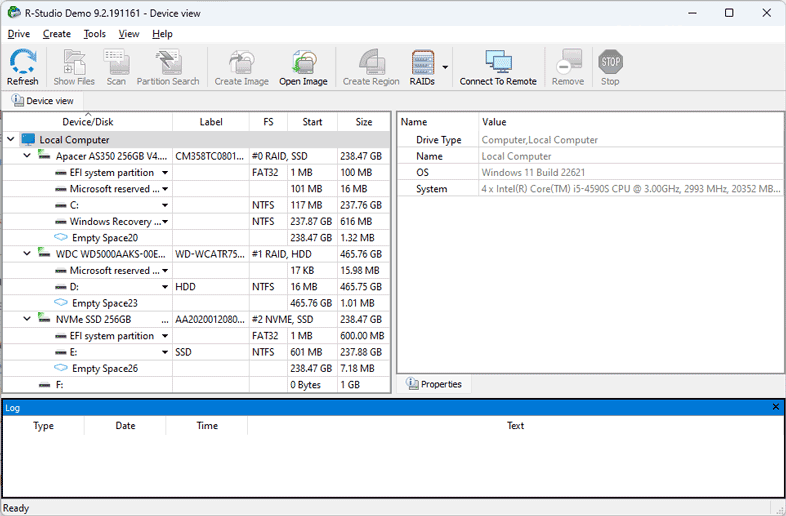
Task: Click the label CM358TC0801... cell
Action: 211,156
